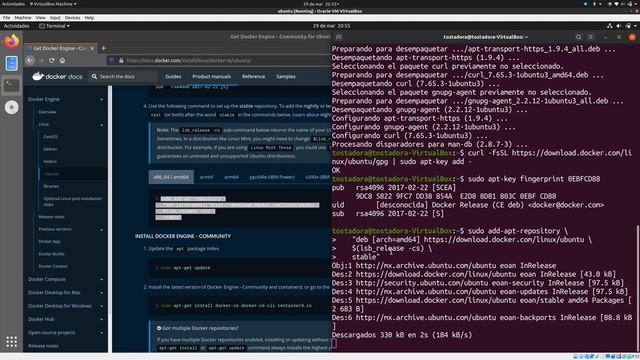Viewport: 640px width, 360px height.
Task: Open the guest volume icon
Action: [x=618, y=26]
